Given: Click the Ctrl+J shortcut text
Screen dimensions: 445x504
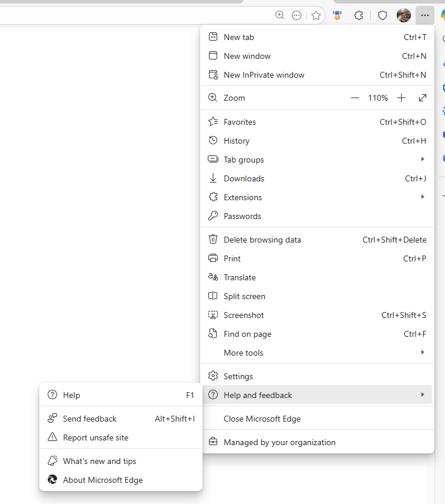Looking at the screenshot, I should [416, 178].
